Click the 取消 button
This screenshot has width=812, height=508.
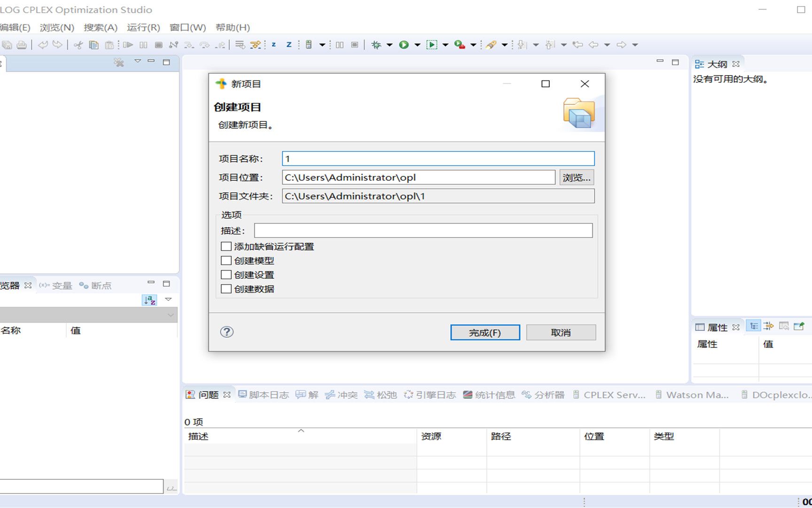click(561, 333)
